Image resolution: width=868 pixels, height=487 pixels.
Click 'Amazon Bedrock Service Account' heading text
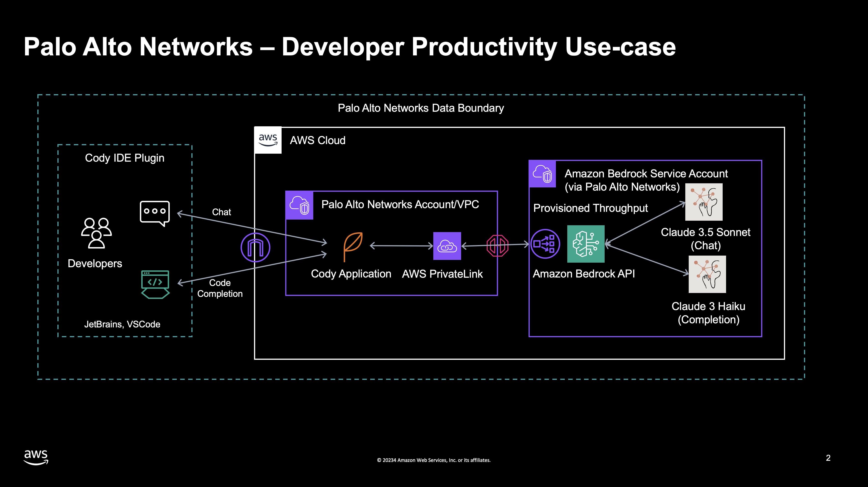pos(646,174)
